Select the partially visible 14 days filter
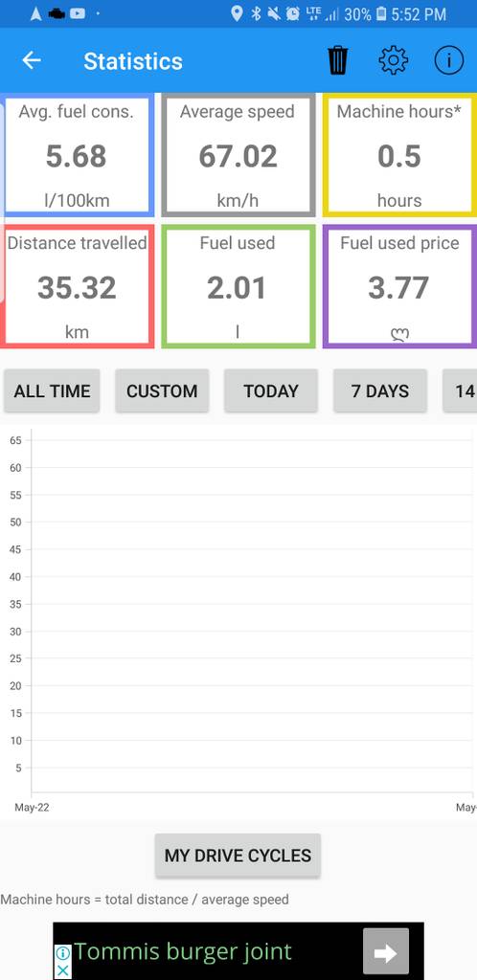This screenshot has width=477, height=980. (x=460, y=391)
